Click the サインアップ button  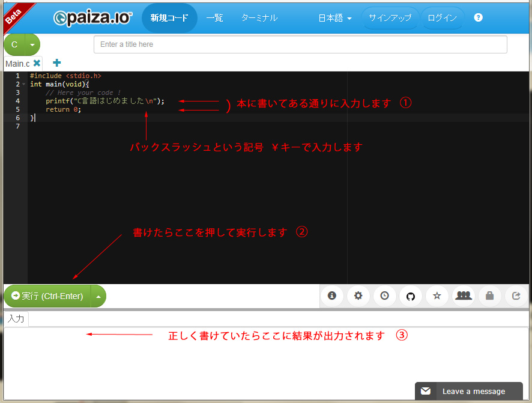[x=390, y=18]
